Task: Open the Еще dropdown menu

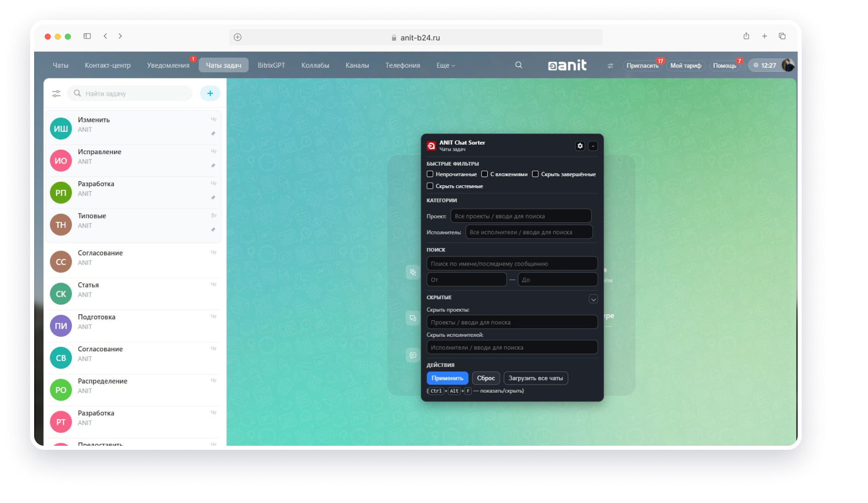Action: 445,66
